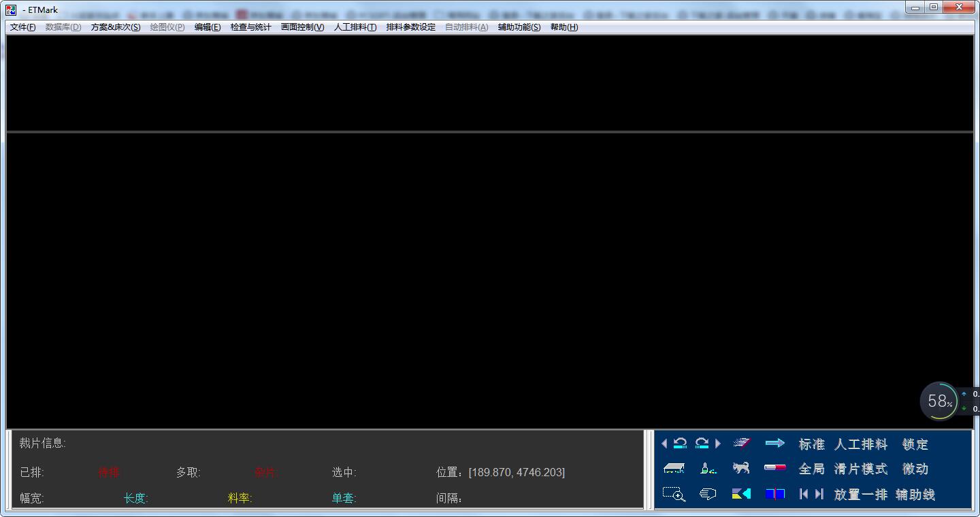Toggle the 微动 nudge option

(915, 469)
